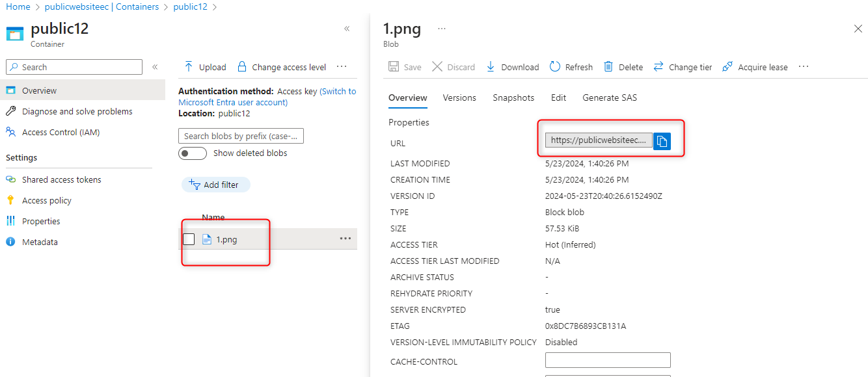Collapse the left navigation menu
Image resolution: width=868 pixels, height=377 pixels.
point(155,67)
